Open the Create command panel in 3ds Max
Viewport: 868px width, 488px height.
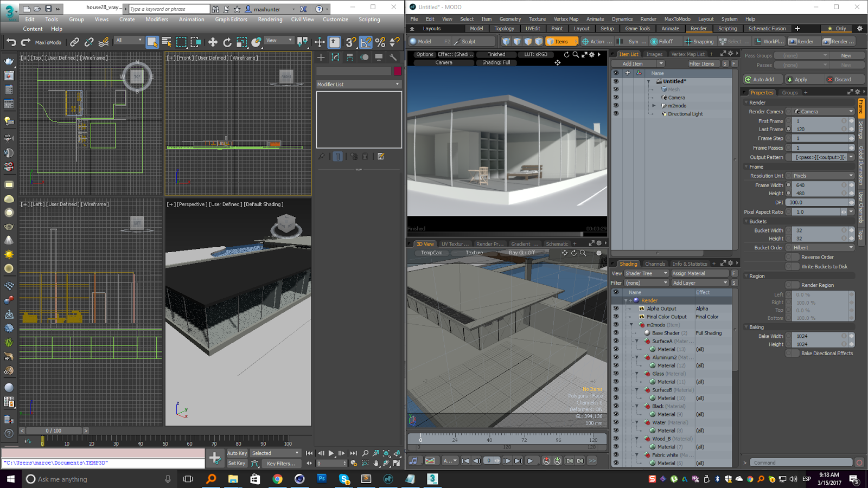pos(321,57)
